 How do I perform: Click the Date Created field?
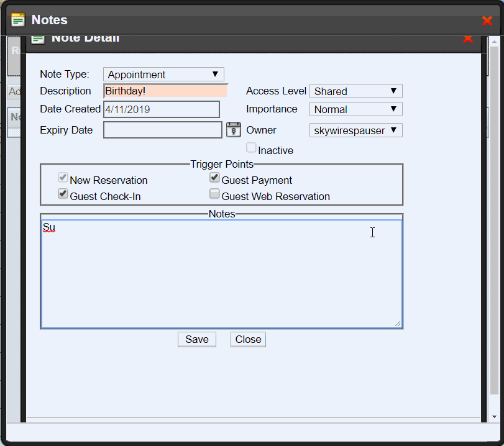162,109
